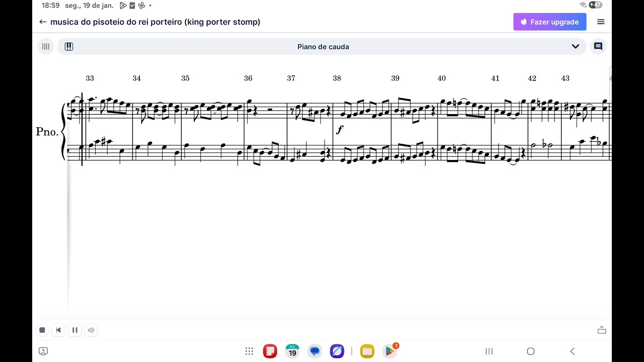This screenshot has height=362, width=644.
Task: Click the date seg., 19 de jan.
Action: pos(90,6)
